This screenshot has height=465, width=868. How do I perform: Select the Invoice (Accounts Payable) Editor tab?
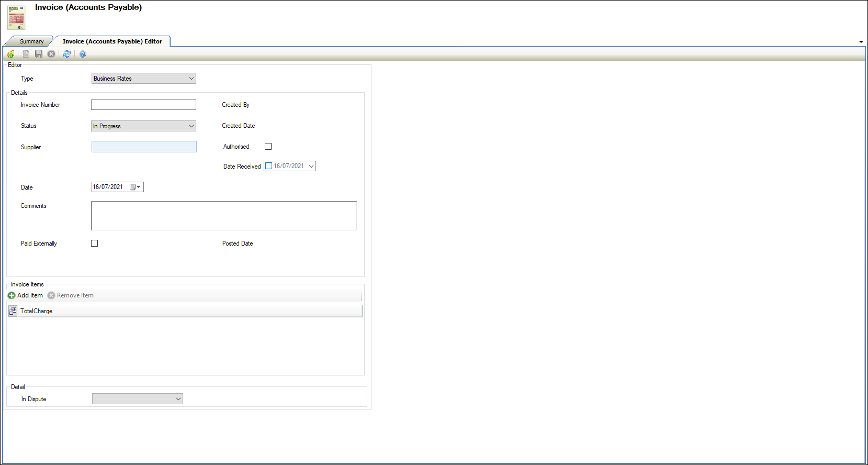coord(112,41)
